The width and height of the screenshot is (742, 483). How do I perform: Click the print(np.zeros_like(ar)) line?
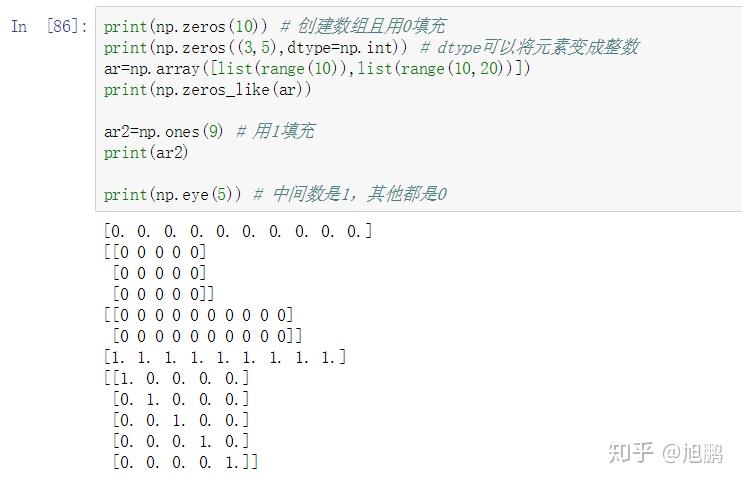coord(208,90)
